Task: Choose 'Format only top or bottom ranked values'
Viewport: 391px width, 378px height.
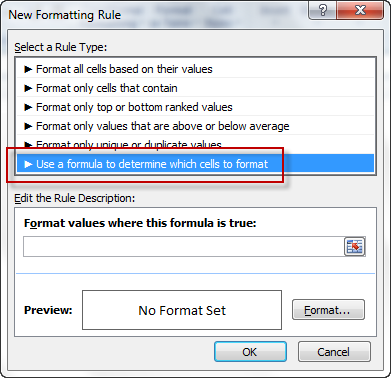Action: 195,107
